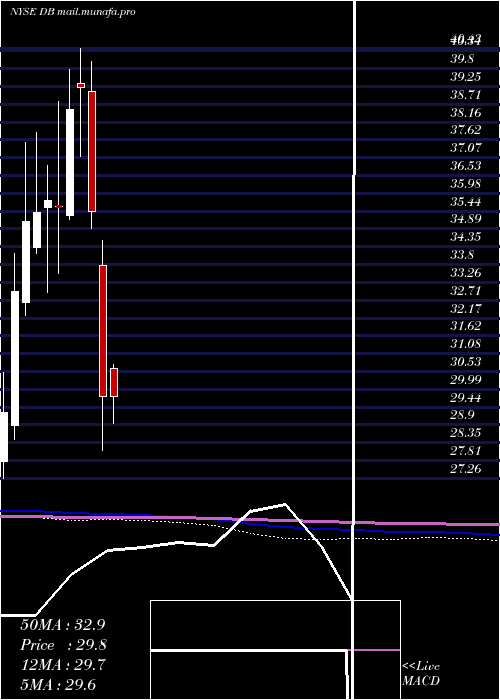Select the 33.26 price level label
500x700 pixels.
(x=466, y=272)
